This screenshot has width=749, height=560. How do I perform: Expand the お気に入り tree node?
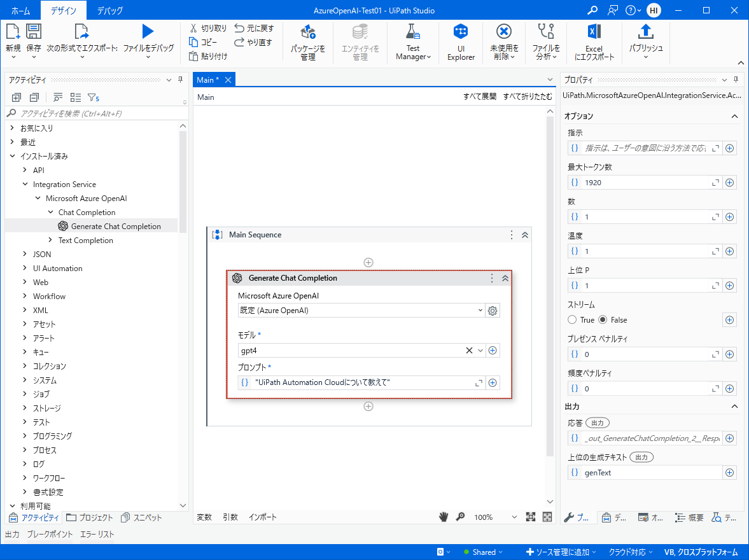[x=13, y=127]
